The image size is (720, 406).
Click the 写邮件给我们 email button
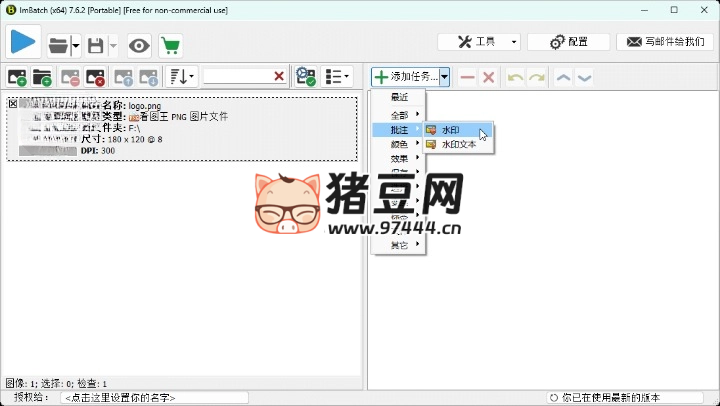pos(665,42)
